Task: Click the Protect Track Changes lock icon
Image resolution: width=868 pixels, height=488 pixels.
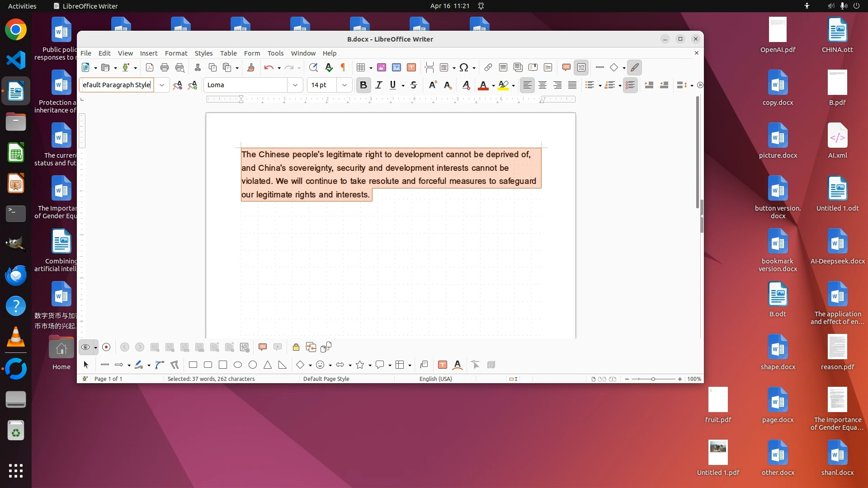Action: point(296,347)
